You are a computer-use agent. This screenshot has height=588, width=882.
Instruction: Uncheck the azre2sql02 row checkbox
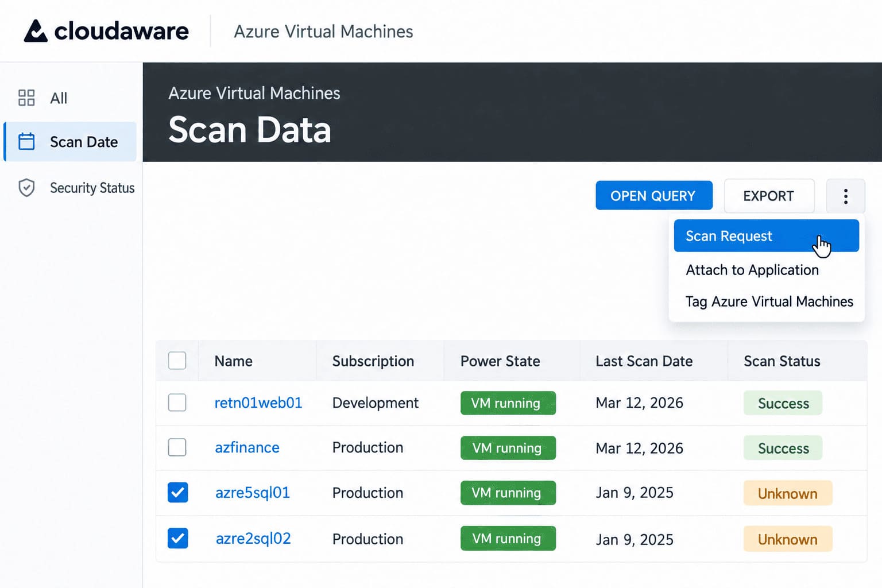(x=177, y=538)
